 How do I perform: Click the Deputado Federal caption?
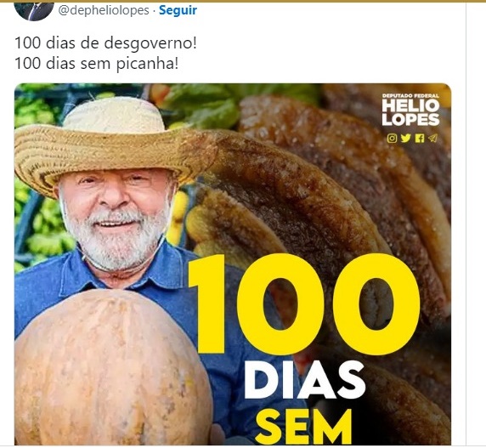click(410, 96)
